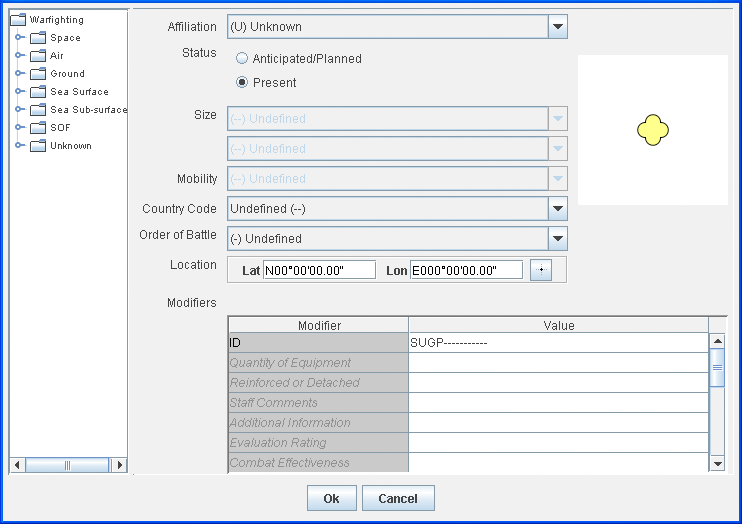Click the Lat coordinate input field

pyautogui.click(x=319, y=270)
